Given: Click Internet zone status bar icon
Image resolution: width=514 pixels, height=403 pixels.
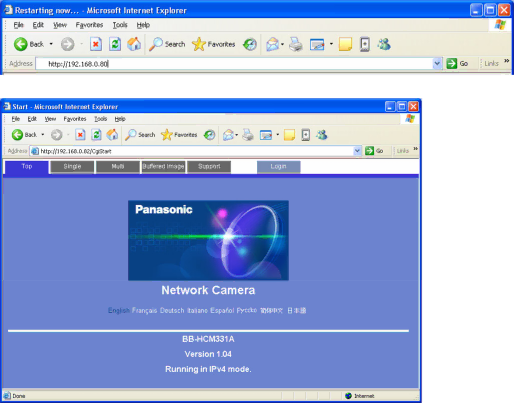Looking at the screenshot, I should point(348,396).
